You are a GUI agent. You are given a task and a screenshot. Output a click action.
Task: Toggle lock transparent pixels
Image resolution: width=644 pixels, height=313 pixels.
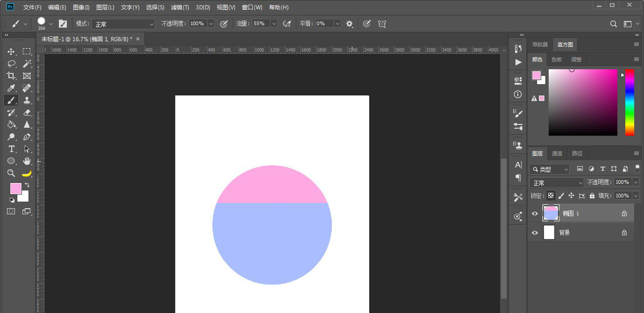tap(551, 196)
